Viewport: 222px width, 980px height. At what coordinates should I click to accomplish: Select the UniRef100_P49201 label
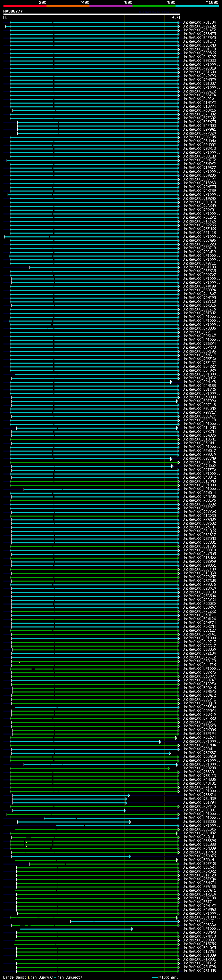(199, 99)
